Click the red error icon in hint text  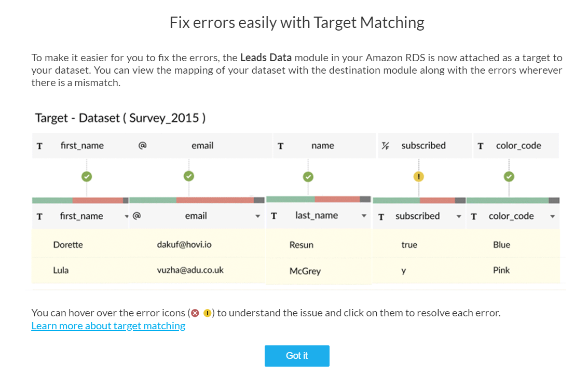195,313
